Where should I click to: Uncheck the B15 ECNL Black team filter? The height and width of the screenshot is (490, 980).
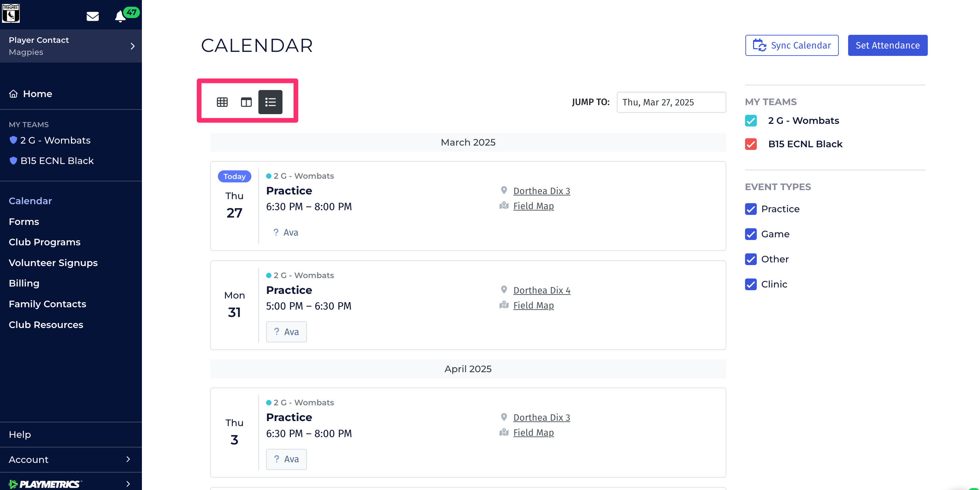pos(751,144)
